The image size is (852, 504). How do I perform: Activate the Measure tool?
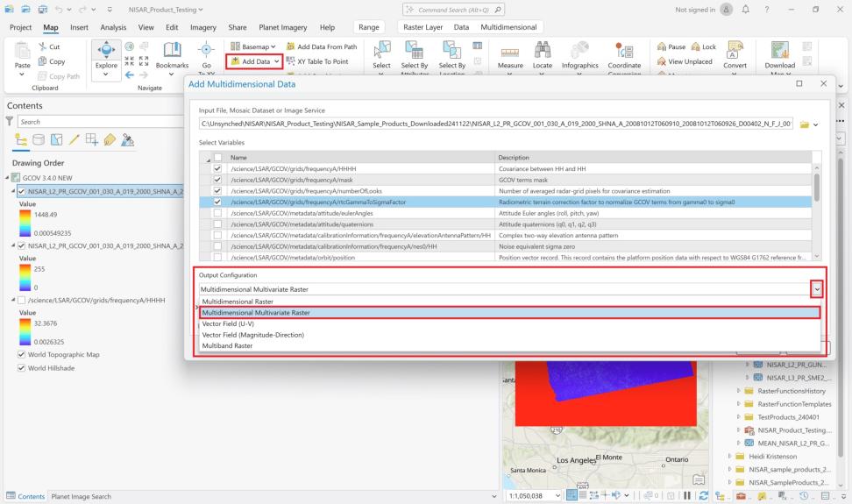[509, 56]
